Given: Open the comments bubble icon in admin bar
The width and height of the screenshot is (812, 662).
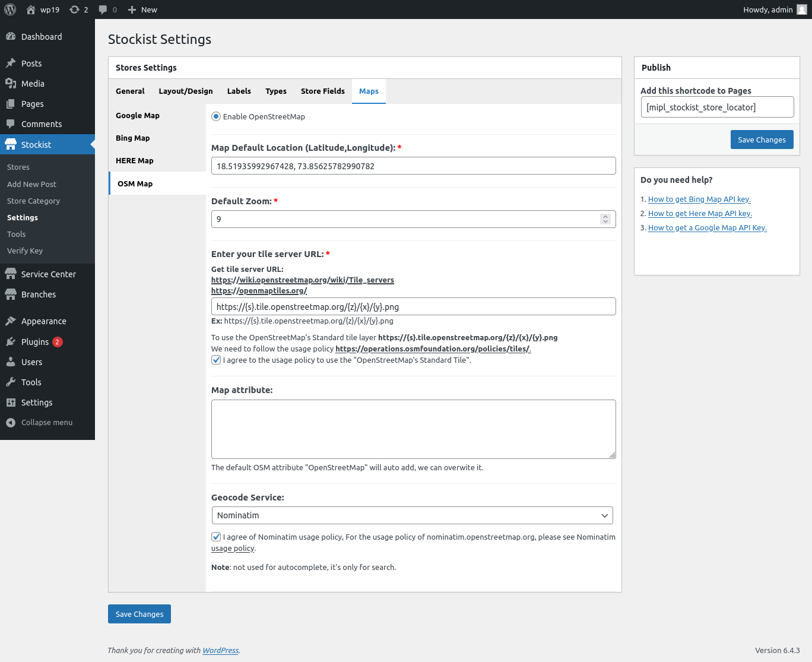Looking at the screenshot, I should tap(103, 9).
